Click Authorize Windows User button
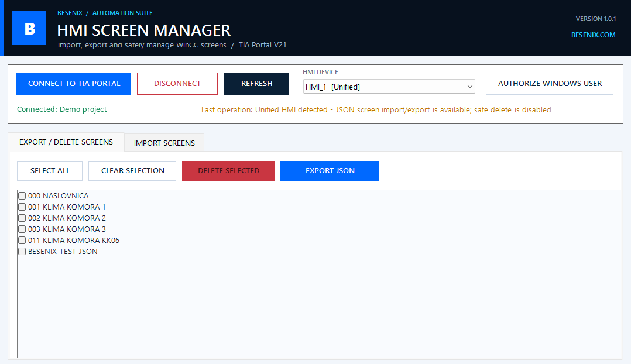The width and height of the screenshot is (631, 364). [x=549, y=84]
